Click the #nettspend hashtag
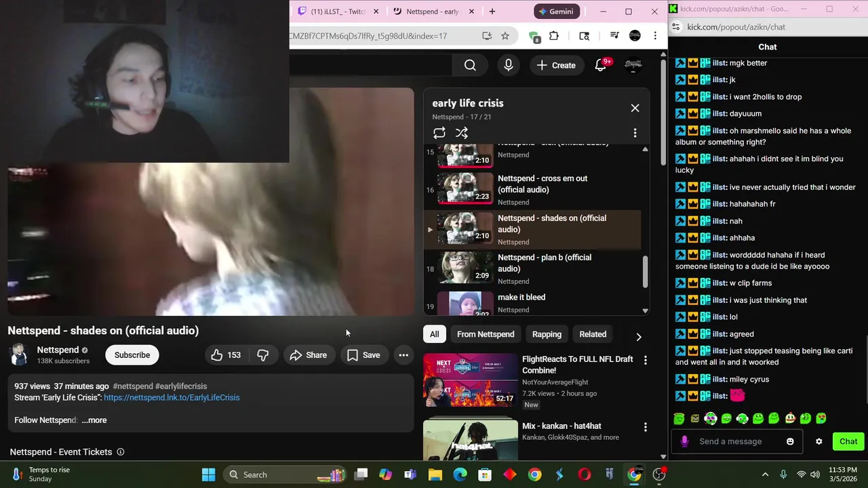This screenshot has height=488, width=868. (133, 386)
